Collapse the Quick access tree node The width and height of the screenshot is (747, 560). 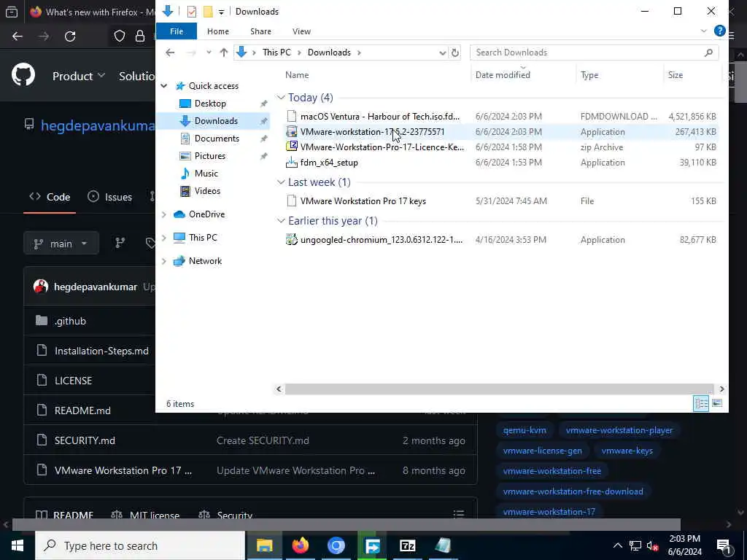[x=164, y=86]
